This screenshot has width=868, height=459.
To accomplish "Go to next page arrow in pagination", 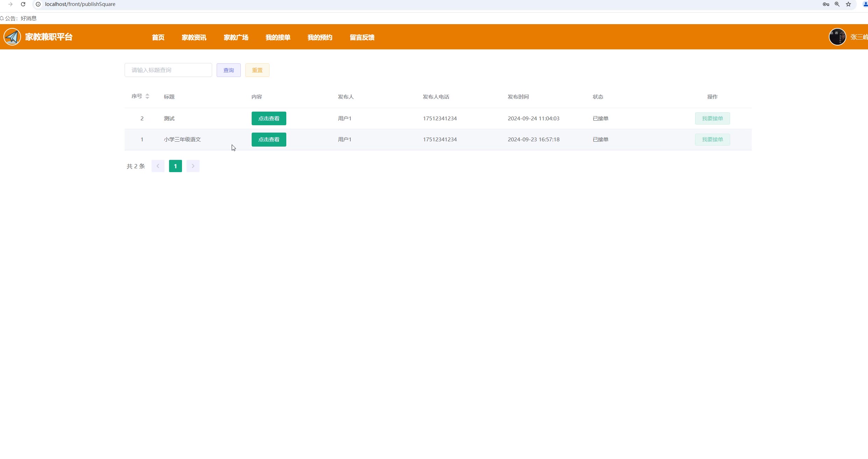I will 193,166.
